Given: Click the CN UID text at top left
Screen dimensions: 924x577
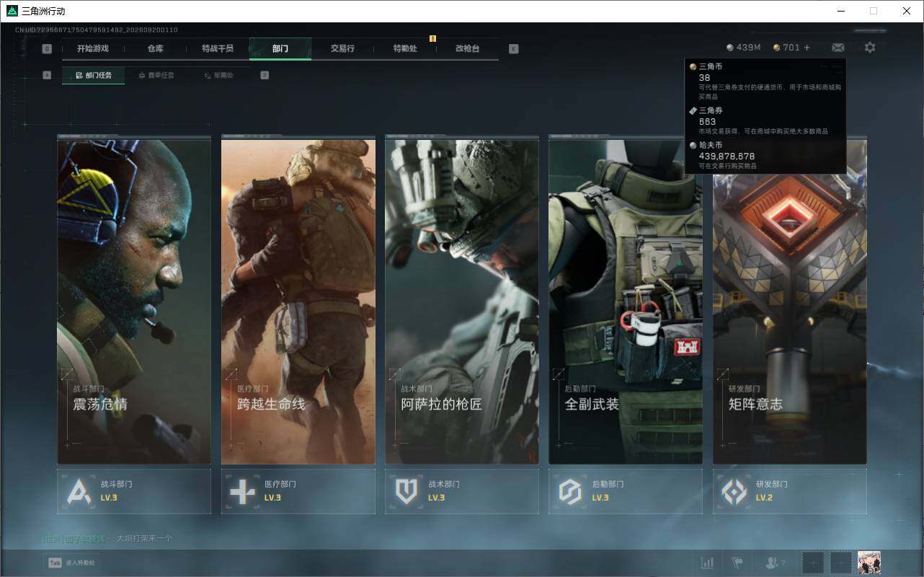Looking at the screenshot, I should coord(97,30).
